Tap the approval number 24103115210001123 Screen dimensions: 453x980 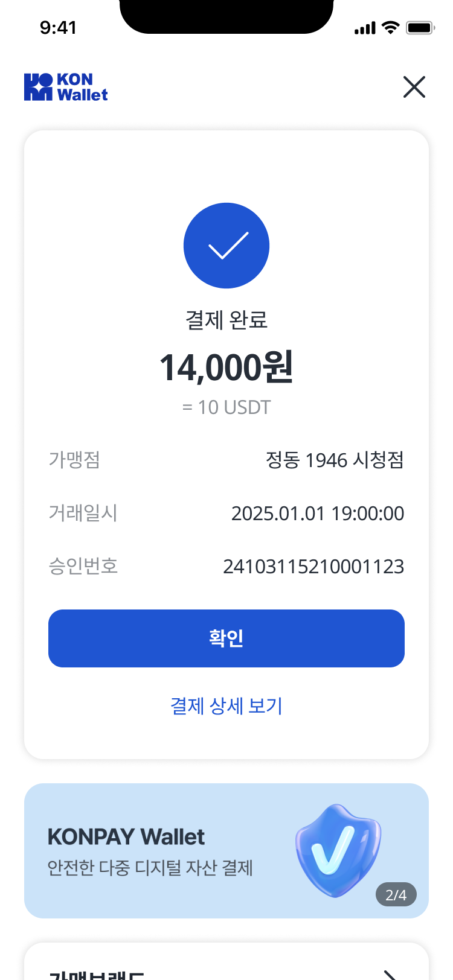click(x=313, y=567)
